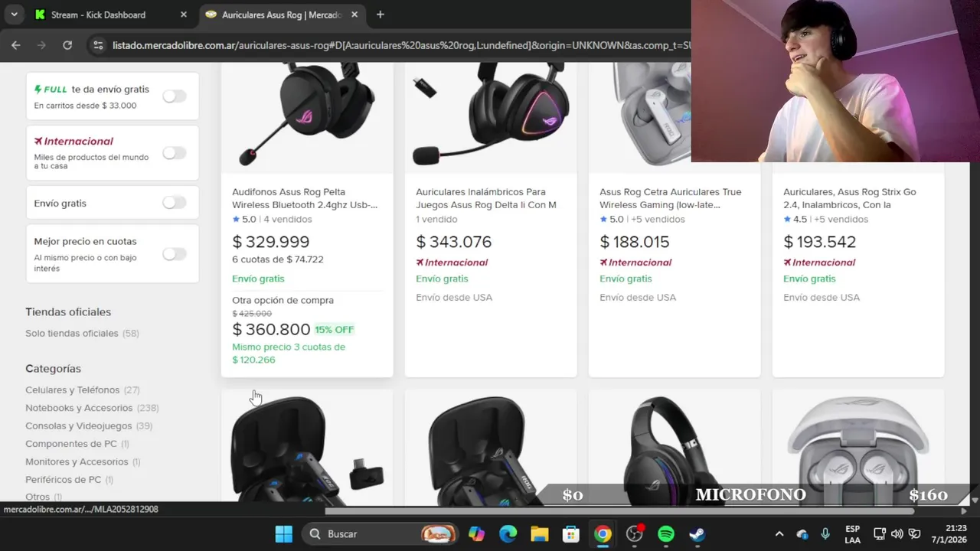Screen dimensions: 980x551
Task: Click the browser back arrow
Action: (x=15, y=45)
